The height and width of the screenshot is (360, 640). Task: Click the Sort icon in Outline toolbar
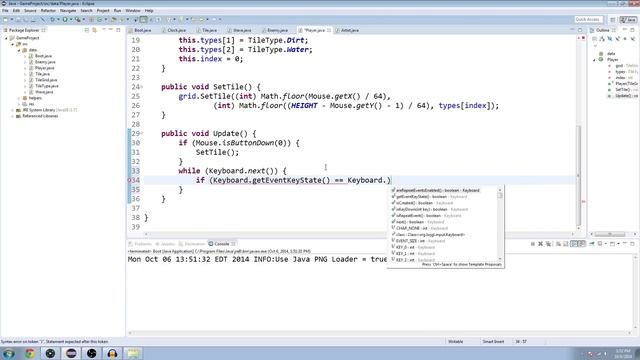(x=602, y=39)
